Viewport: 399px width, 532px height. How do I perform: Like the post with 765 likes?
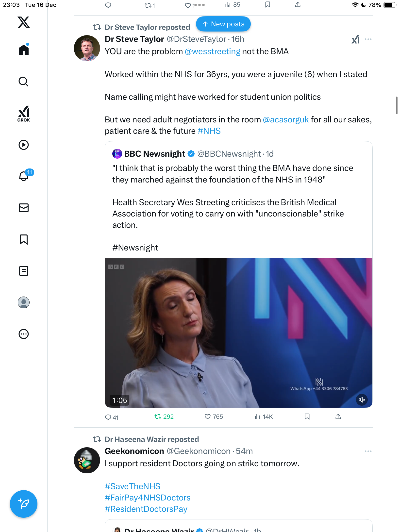pos(208,416)
